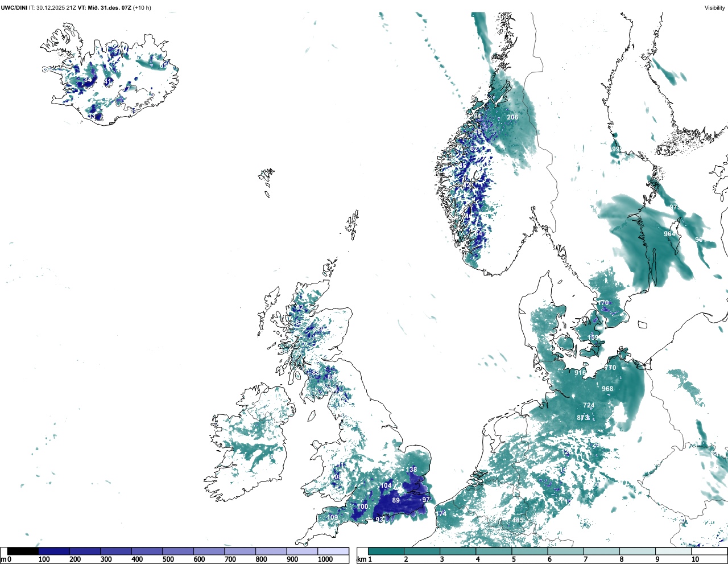Click the 'IT: 30.12.2025 21Z' initial time text

tap(53, 7)
